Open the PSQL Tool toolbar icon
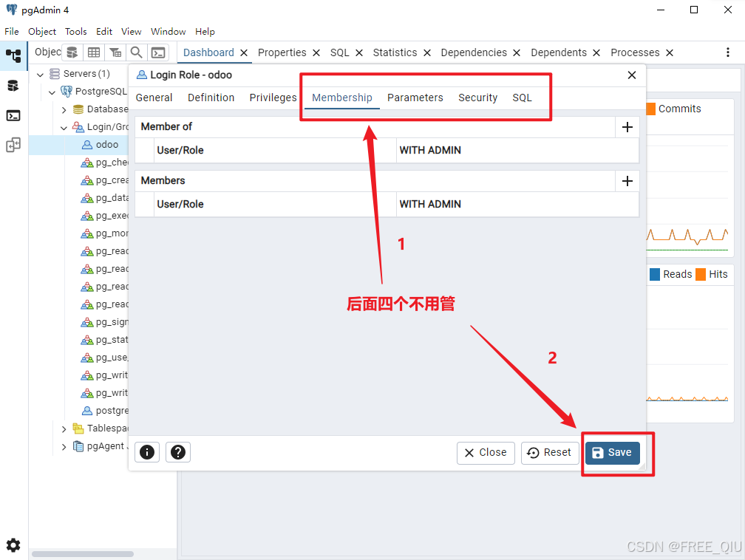The width and height of the screenshot is (745, 560). 157,52
